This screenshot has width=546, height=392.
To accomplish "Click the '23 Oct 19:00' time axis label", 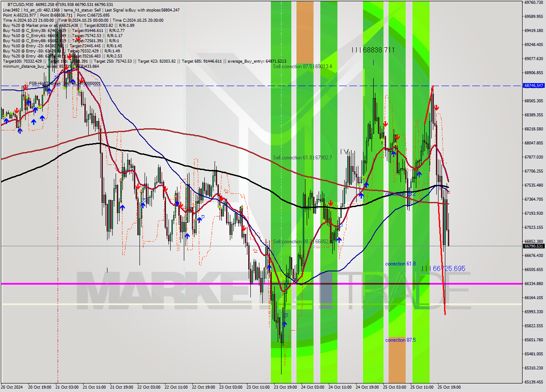I will pyautogui.click(x=285, y=387).
